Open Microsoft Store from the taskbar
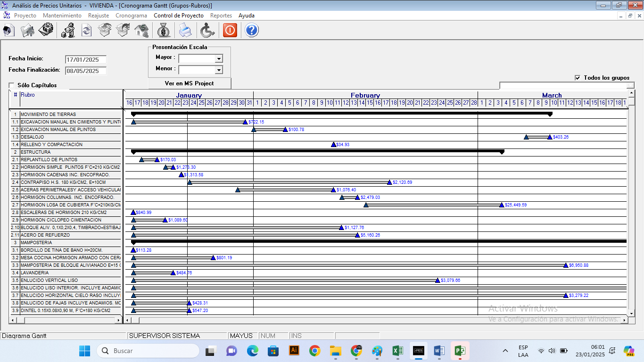 (x=273, y=351)
